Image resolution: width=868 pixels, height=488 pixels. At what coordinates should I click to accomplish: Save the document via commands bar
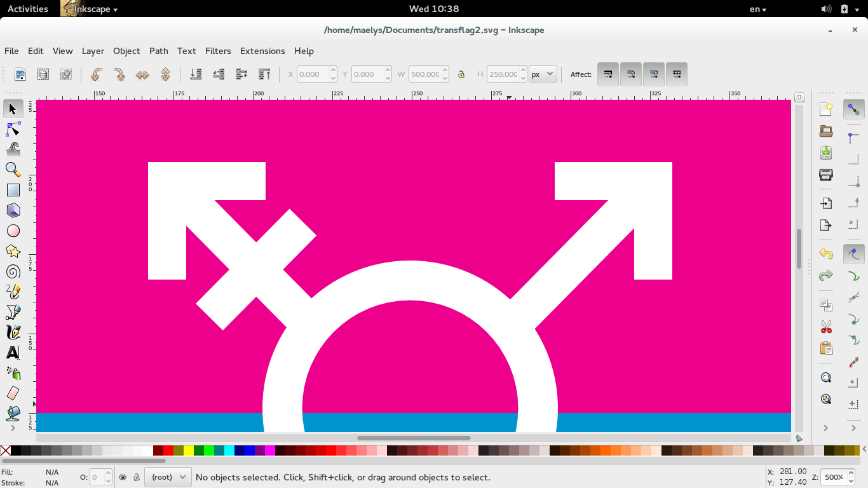[x=826, y=152]
